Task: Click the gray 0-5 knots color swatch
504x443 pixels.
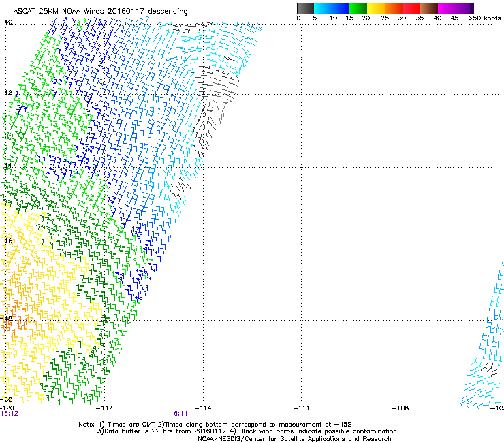Action: (x=305, y=8)
